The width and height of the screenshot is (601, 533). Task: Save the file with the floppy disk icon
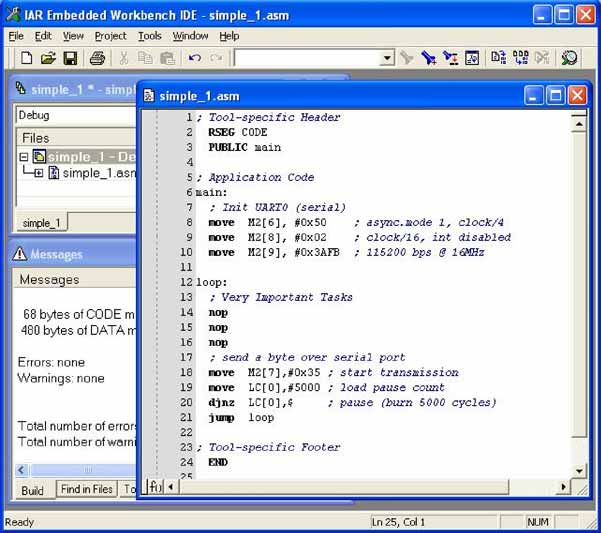(70, 59)
